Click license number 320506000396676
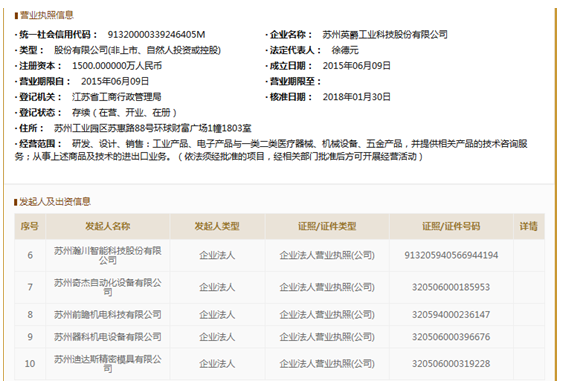 pos(451,337)
